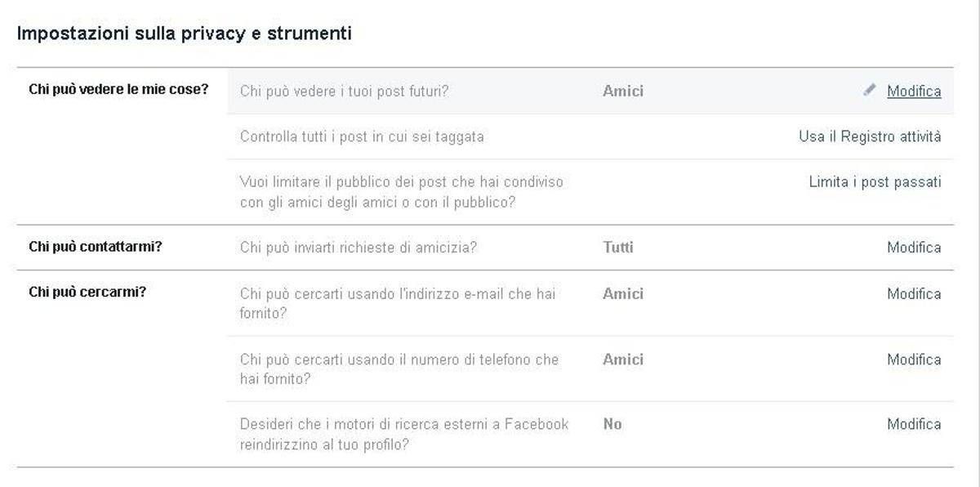Click the Amici value for future posts

pyautogui.click(x=623, y=92)
